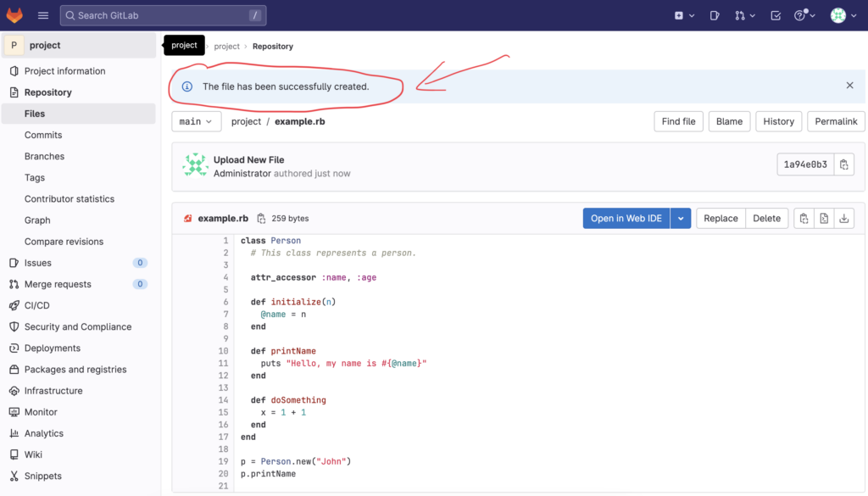The width and height of the screenshot is (868, 496).
Task: Dismiss the file created success alert
Action: (x=849, y=86)
